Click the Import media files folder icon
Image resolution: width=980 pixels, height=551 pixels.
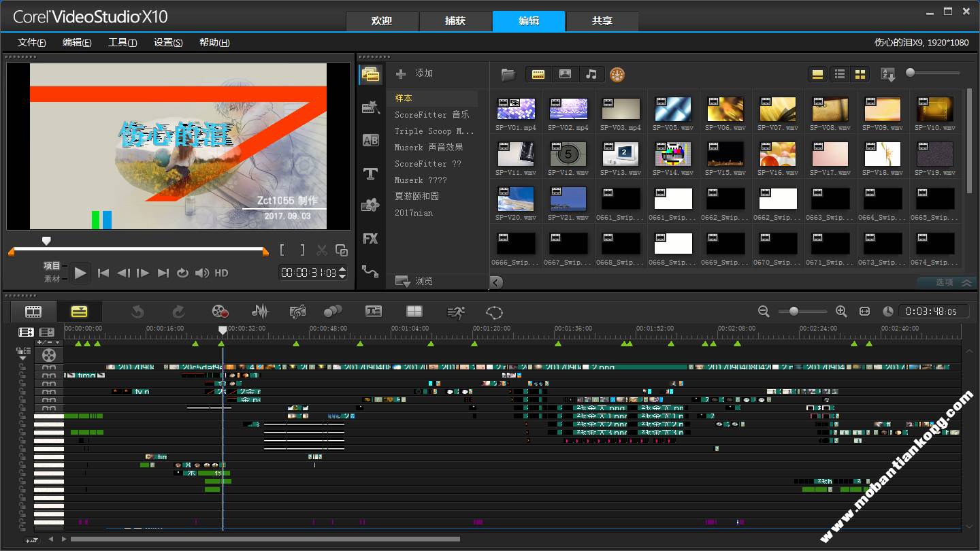508,74
